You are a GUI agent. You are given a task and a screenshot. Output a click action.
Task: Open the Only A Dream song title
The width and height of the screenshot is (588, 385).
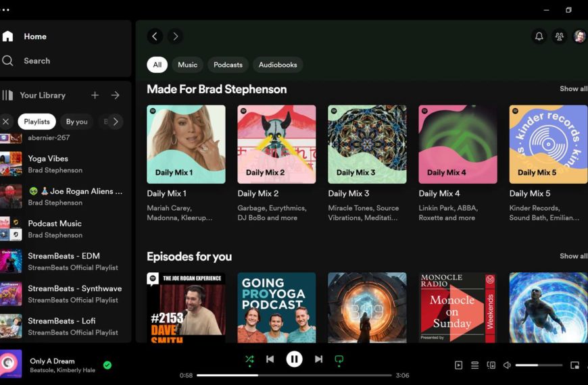coord(52,361)
